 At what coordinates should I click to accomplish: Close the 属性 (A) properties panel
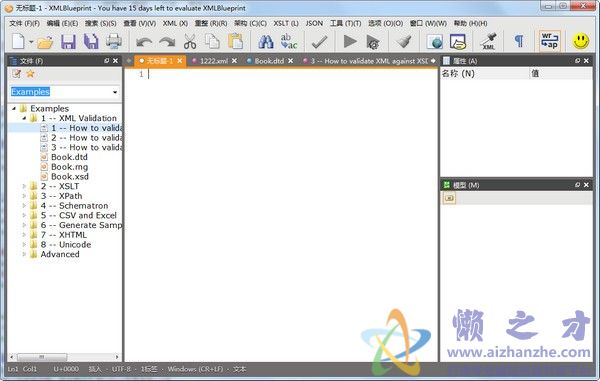[x=586, y=61]
